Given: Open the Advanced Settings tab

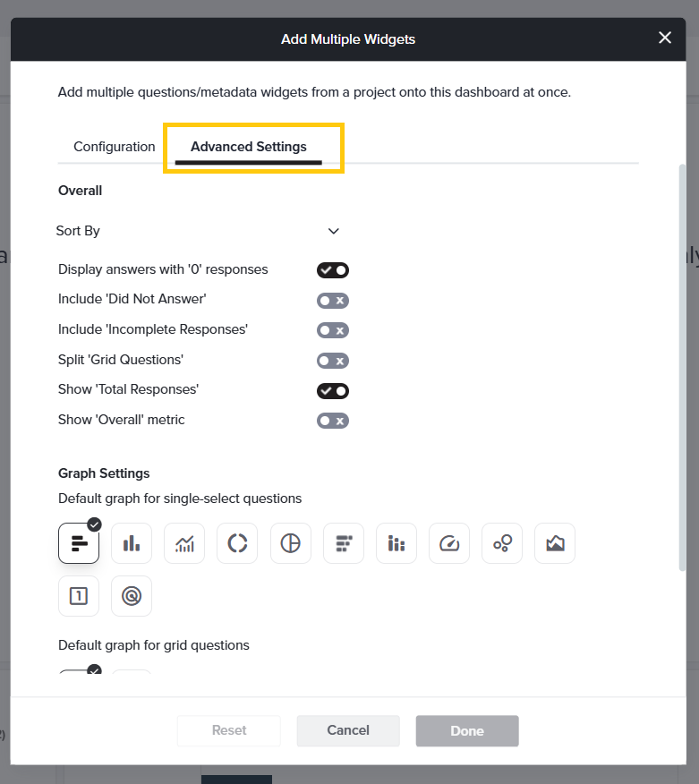Looking at the screenshot, I should (x=249, y=147).
